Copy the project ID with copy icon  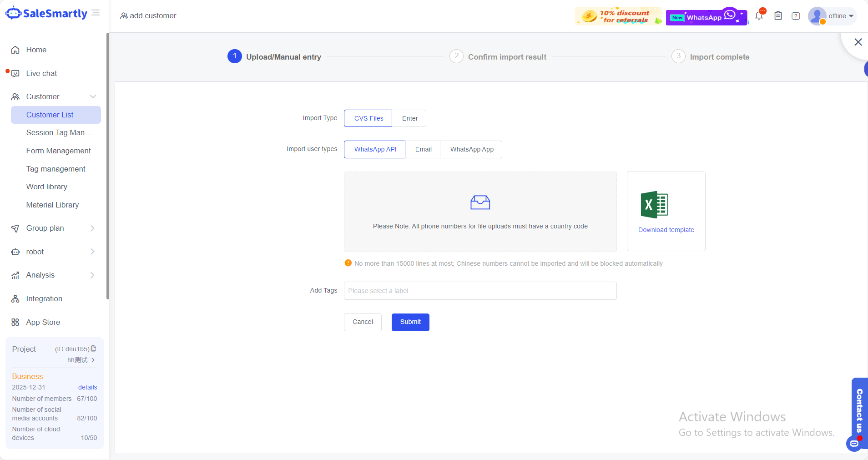(x=94, y=349)
